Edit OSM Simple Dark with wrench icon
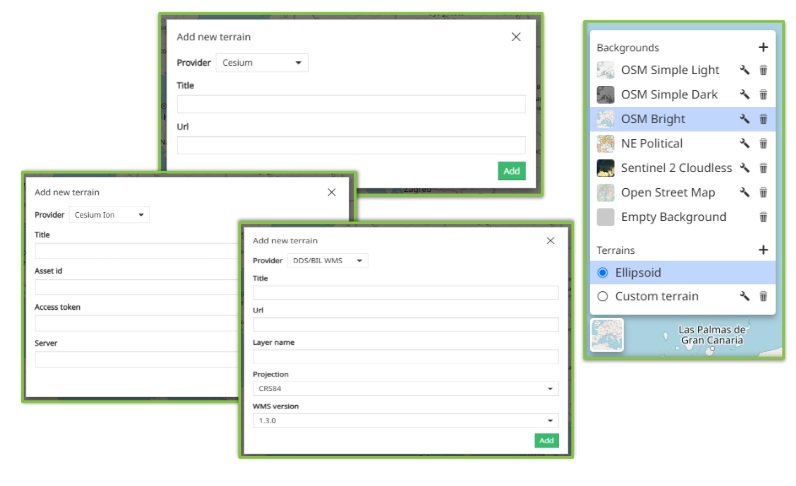The image size is (796, 486). (x=744, y=94)
